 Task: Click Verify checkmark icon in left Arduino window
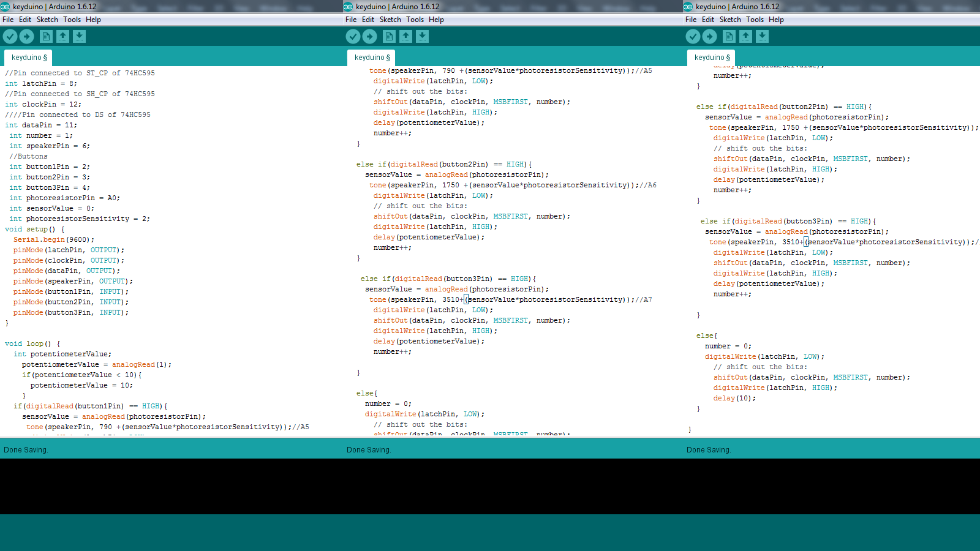point(10,36)
